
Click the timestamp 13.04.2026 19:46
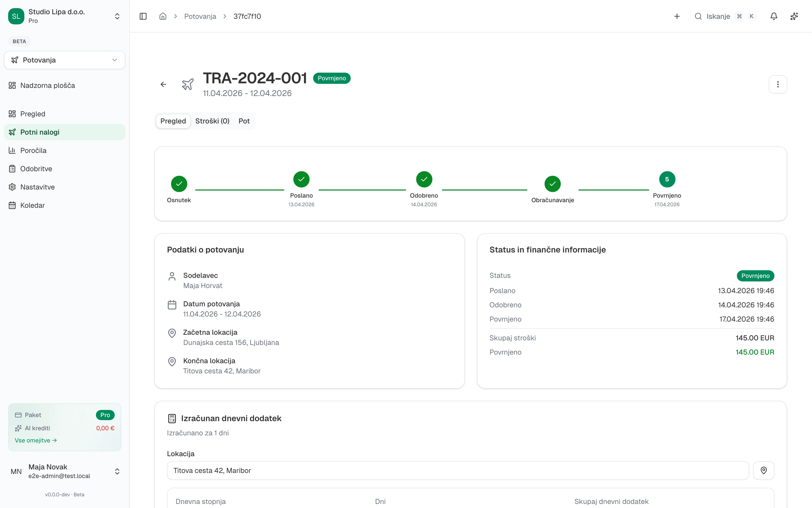pos(746,291)
